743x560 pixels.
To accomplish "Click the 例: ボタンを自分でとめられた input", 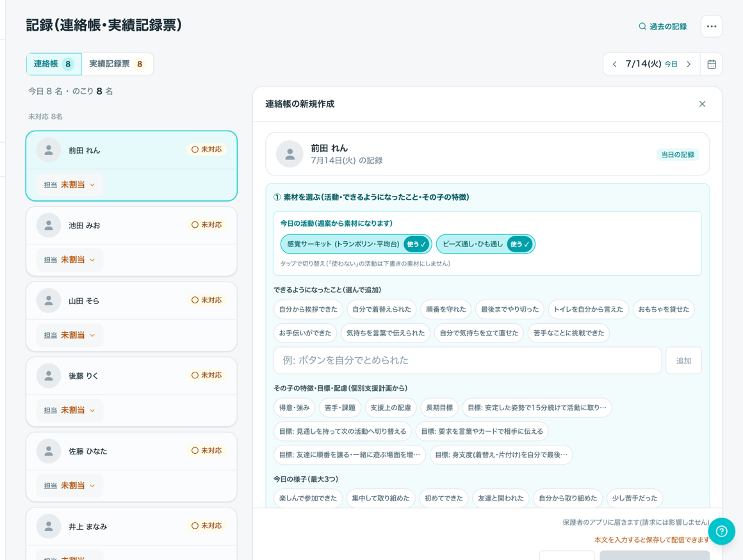I will click(467, 361).
